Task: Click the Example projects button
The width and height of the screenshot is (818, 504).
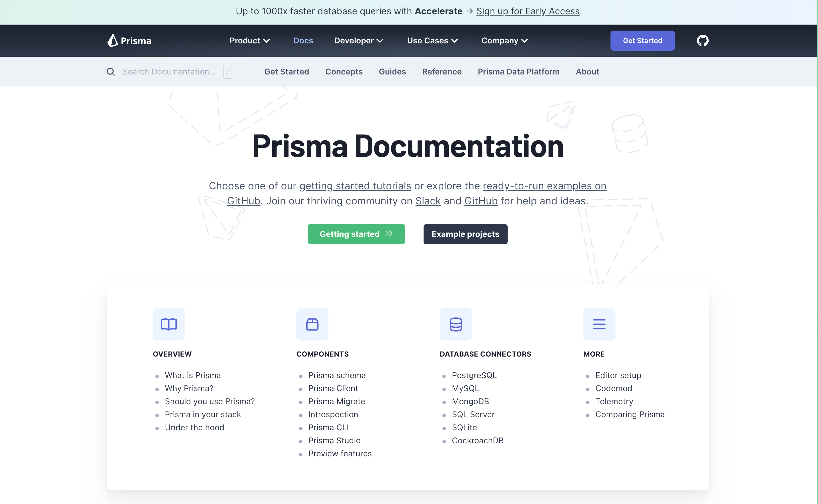Action: (465, 234)
